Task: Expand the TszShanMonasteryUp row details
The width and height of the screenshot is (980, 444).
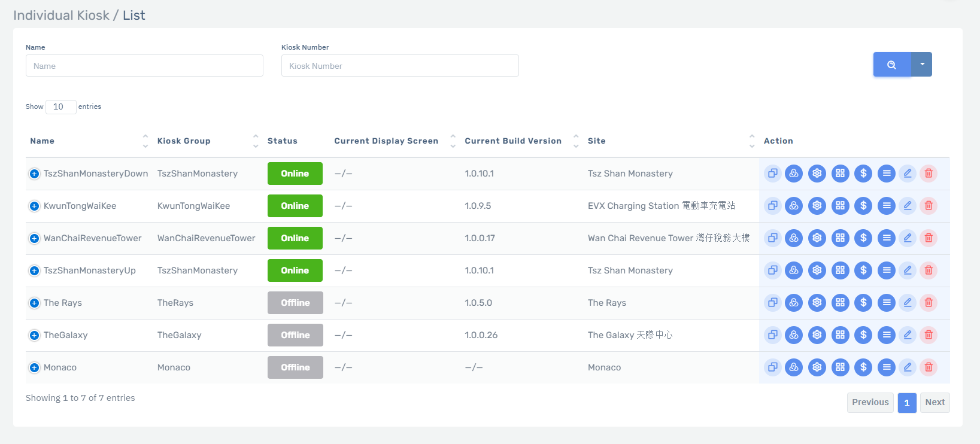Action: (34, 270)
